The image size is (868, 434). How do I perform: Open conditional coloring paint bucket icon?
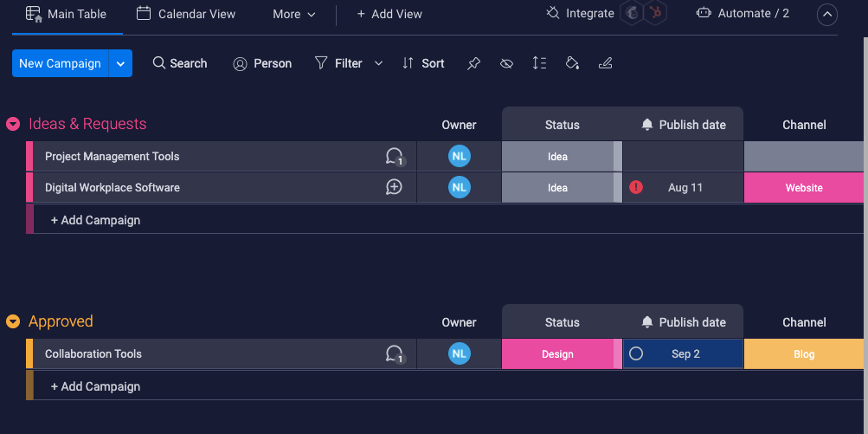coord(572,63)
